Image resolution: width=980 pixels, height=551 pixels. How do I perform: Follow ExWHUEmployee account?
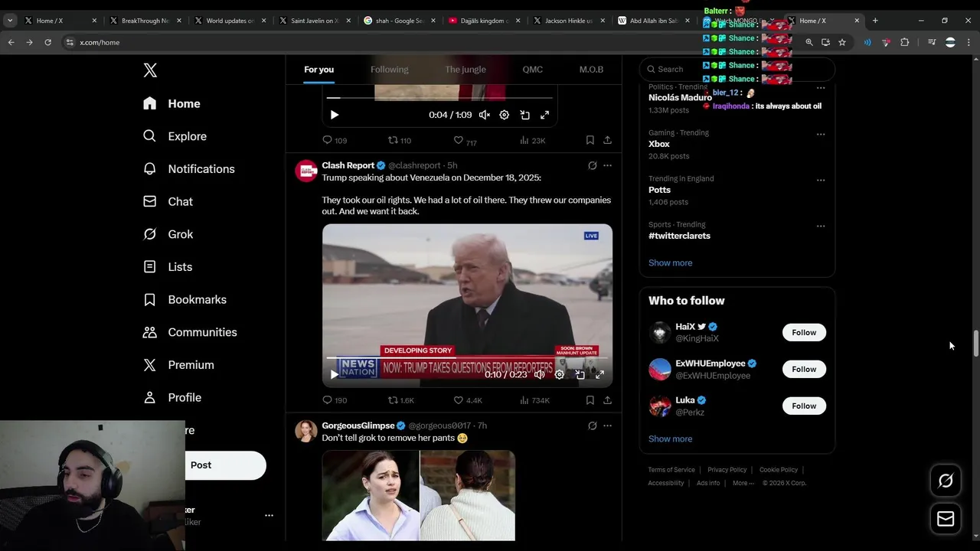coord(804,369)
